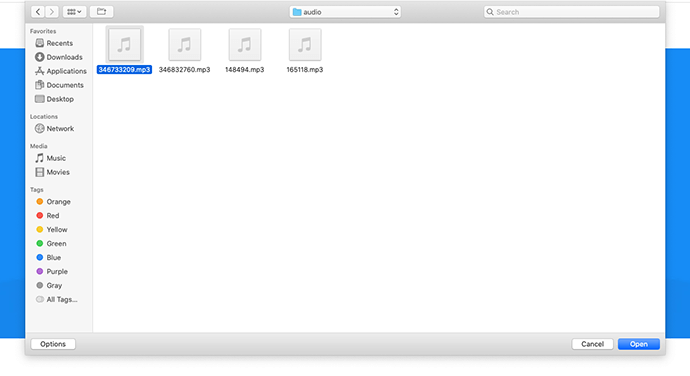This screenshot has width=690, height=376.
Task: Click the gray tag color dot
Action: [x=40, y=285]
